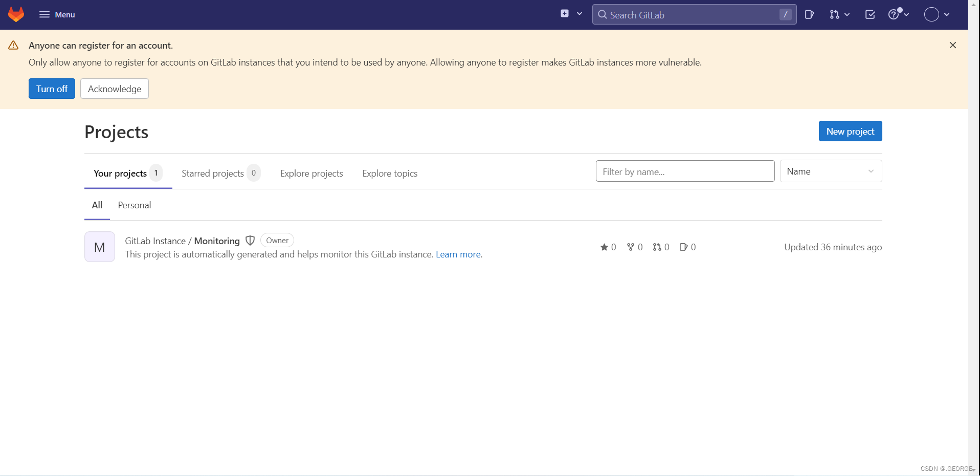980x476 pixels.
Task: Expand the user profile dropdown chevron
Action: (947, 14)
